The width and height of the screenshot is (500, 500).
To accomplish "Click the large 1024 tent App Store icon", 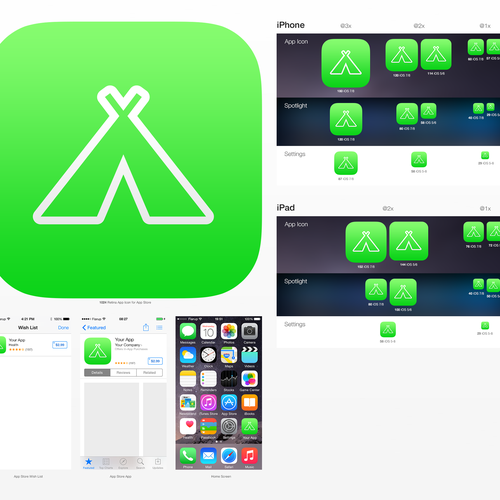I will pos(123,160).
